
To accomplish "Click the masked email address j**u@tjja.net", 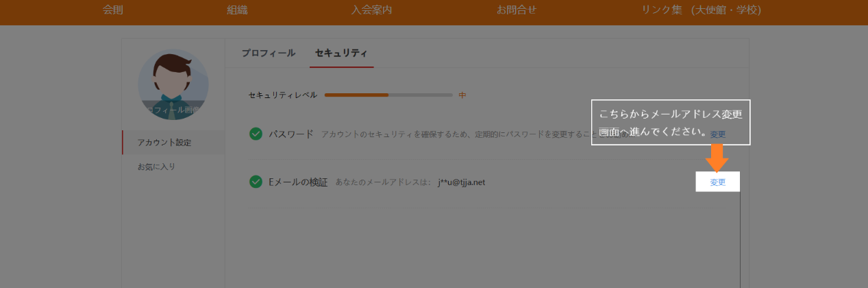I will pos(461,182).
